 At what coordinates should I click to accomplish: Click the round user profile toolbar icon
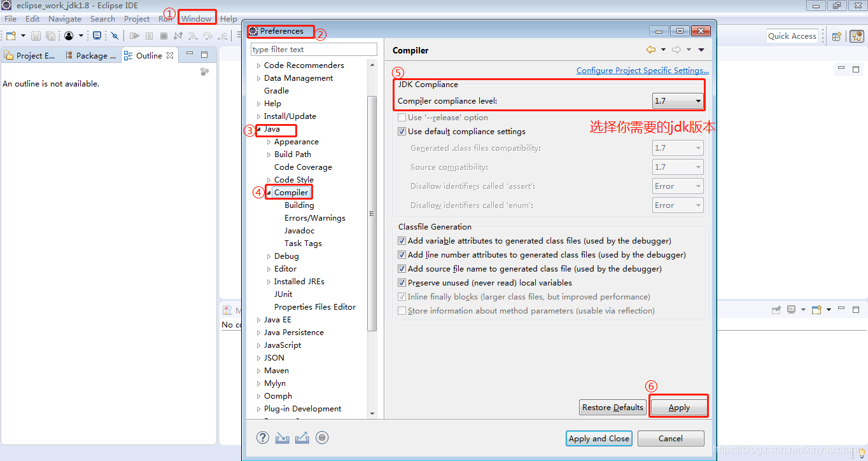pyautogui.click(x=69, y=36)
